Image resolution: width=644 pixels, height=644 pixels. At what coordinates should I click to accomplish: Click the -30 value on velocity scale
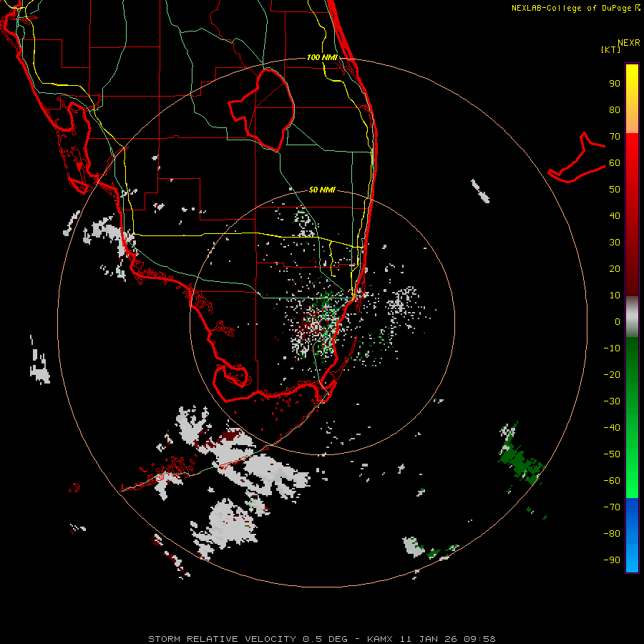(x=612, y=401)
